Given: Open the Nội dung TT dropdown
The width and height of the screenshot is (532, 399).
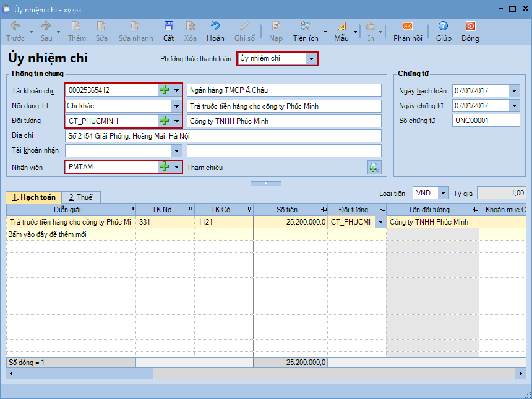Looking at the screenshot, I should [177, 106].
